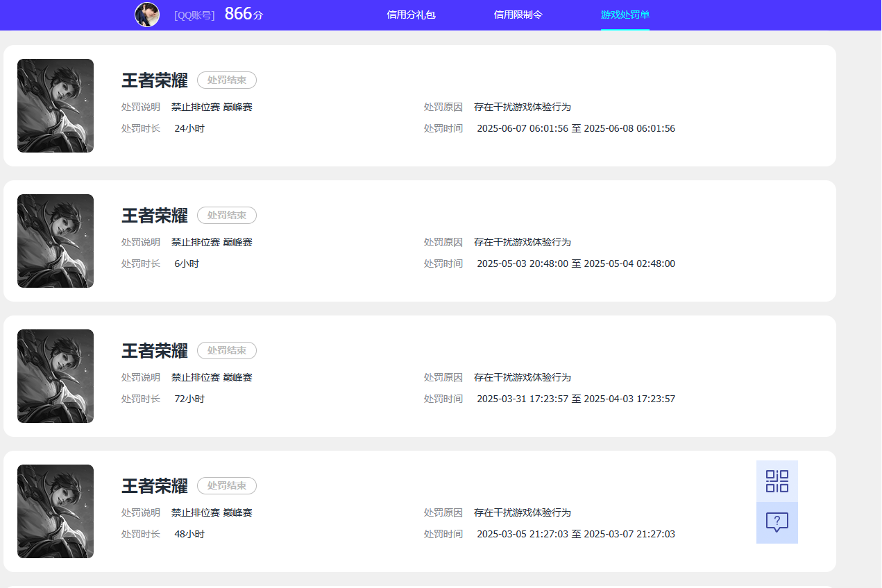The image size is (882, 588).
Task: Click the date range starting 2025-03-05 21:27:03
Action: [x=576, y=534]
